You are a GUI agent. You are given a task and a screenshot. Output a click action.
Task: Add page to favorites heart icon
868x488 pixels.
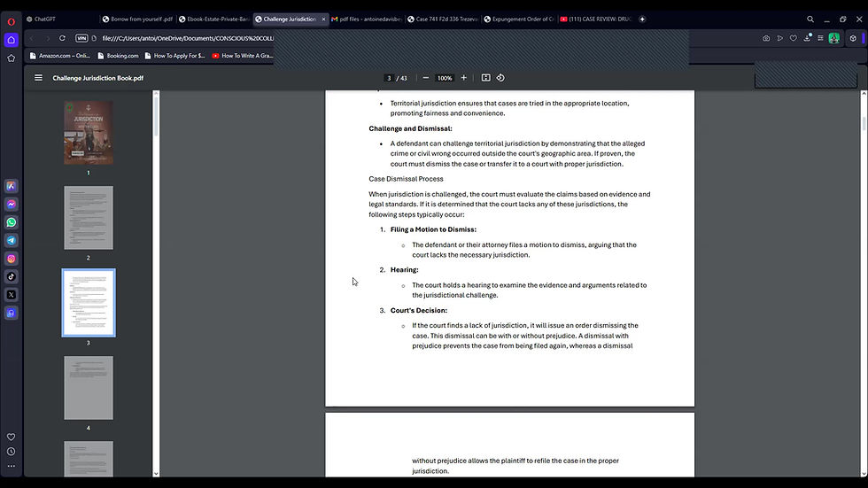794,38
